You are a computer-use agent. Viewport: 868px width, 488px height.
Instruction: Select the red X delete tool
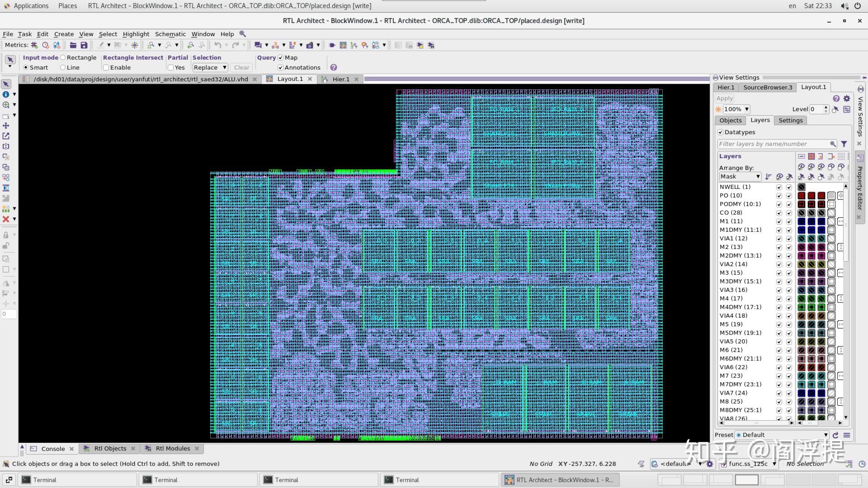6,219
